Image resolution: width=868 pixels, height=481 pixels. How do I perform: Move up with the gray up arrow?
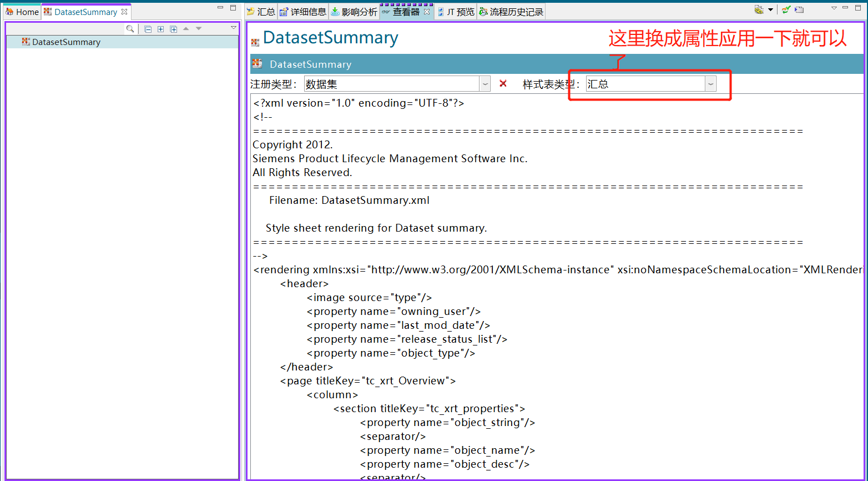coord(186,28)
